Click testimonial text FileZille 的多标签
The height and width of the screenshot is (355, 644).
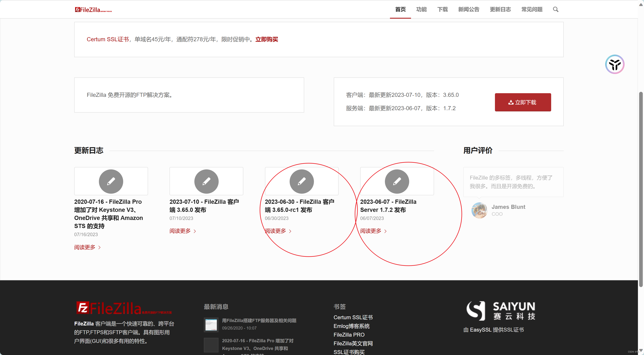click(x=511, y=182)
